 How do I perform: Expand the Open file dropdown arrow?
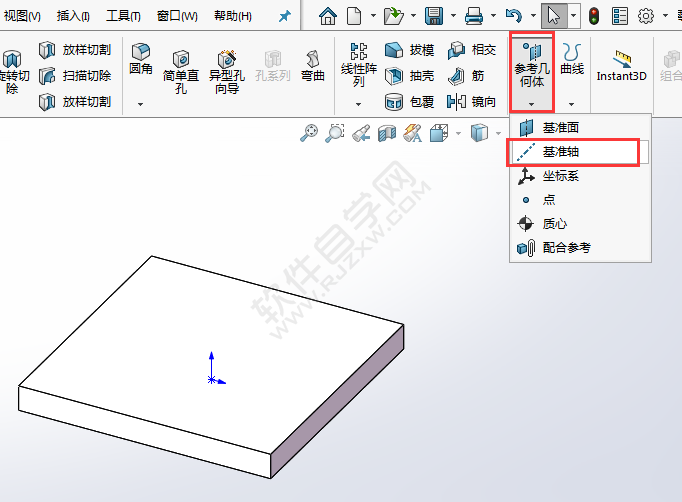(413, 16)
